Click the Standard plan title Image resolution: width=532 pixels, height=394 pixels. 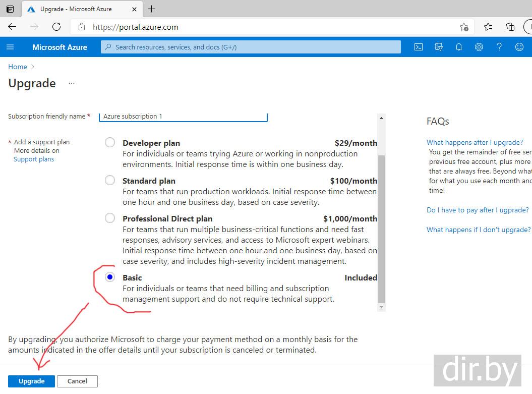click(149, 181)
